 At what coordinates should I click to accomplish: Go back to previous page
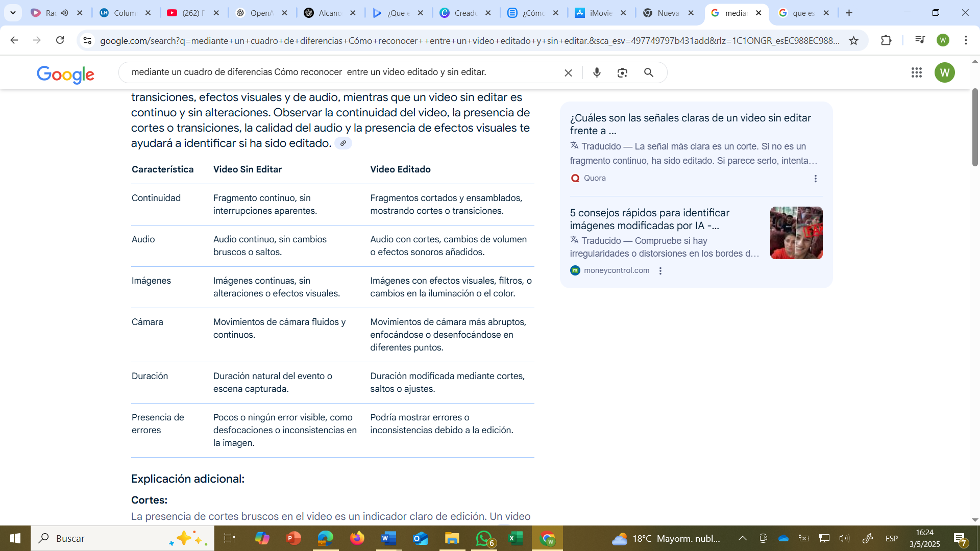14,40
